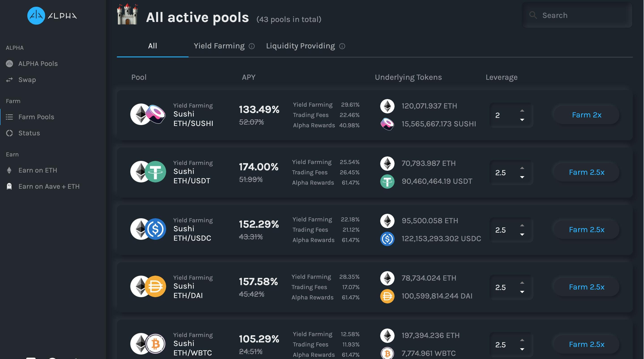Click the ALPHA Pools circle icon
Viewport: 644px width, 359px height.
[9, 64]
